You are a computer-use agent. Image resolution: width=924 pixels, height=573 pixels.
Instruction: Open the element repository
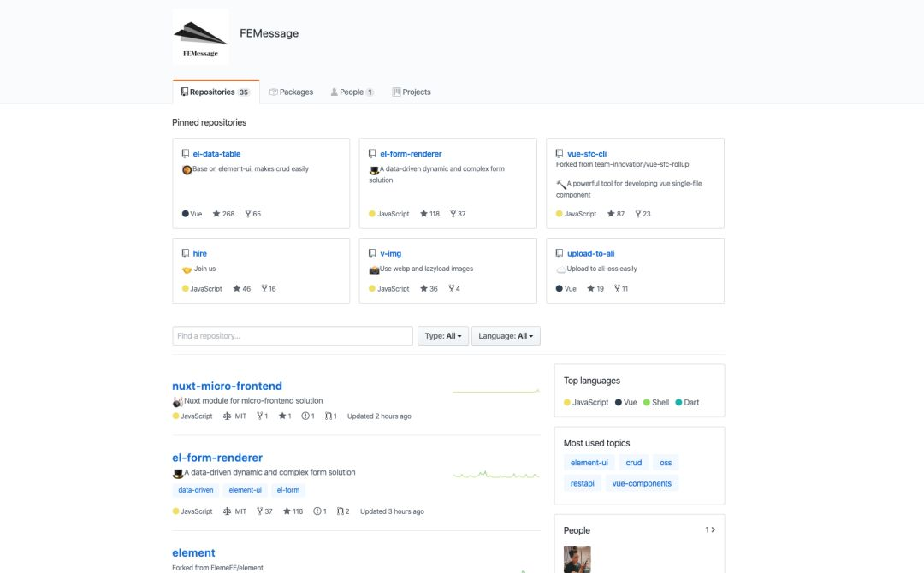[193, 553]
